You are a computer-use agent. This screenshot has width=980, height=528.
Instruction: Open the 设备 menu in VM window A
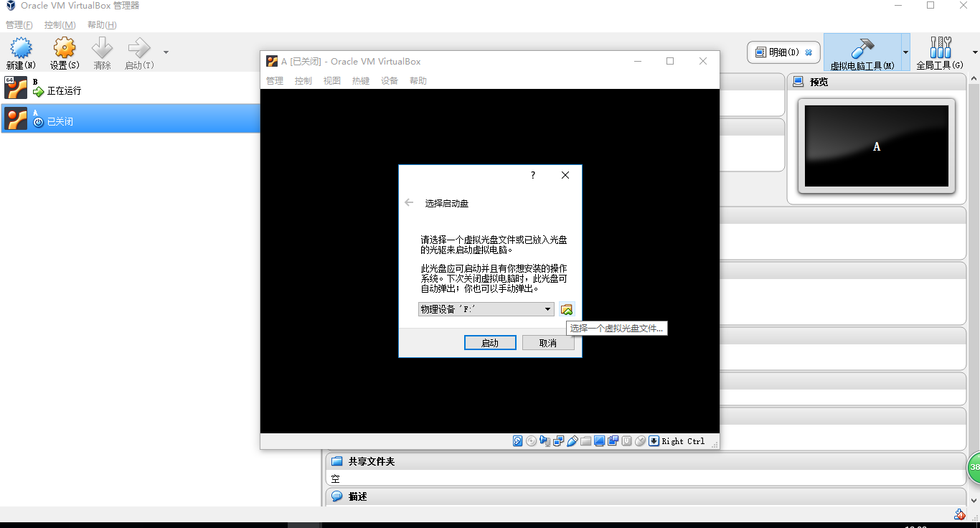390,81
